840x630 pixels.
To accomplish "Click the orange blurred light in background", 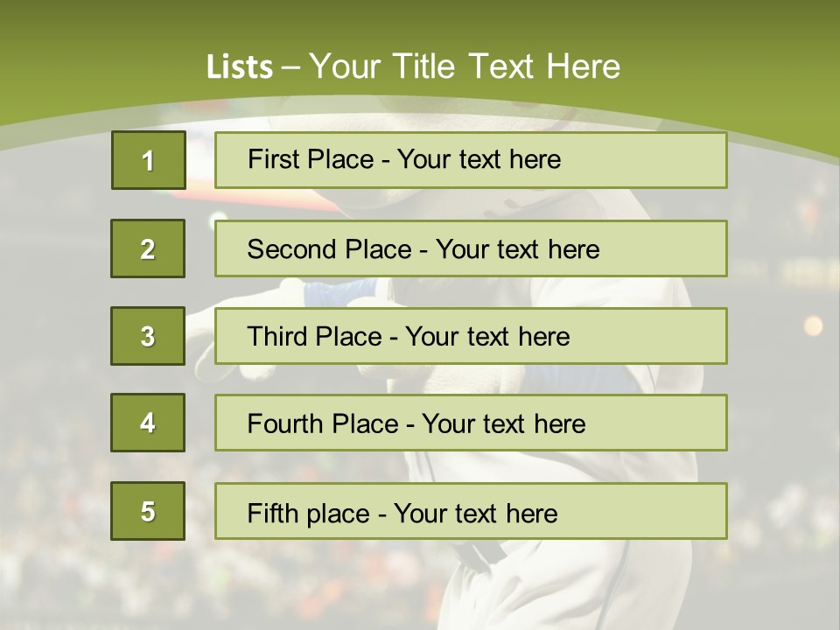I will (x=813, y=325).
